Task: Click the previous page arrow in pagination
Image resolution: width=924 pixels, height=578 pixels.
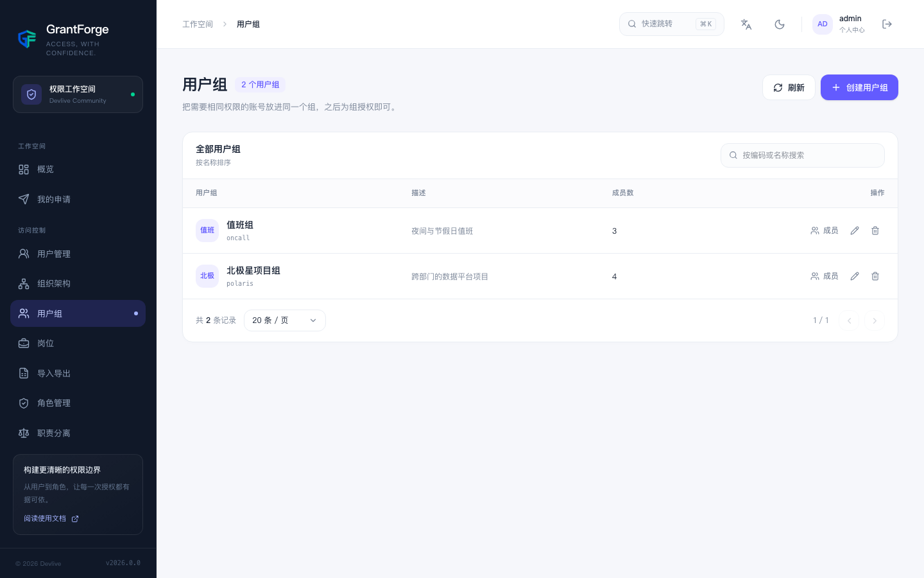Action: [849, 320]
